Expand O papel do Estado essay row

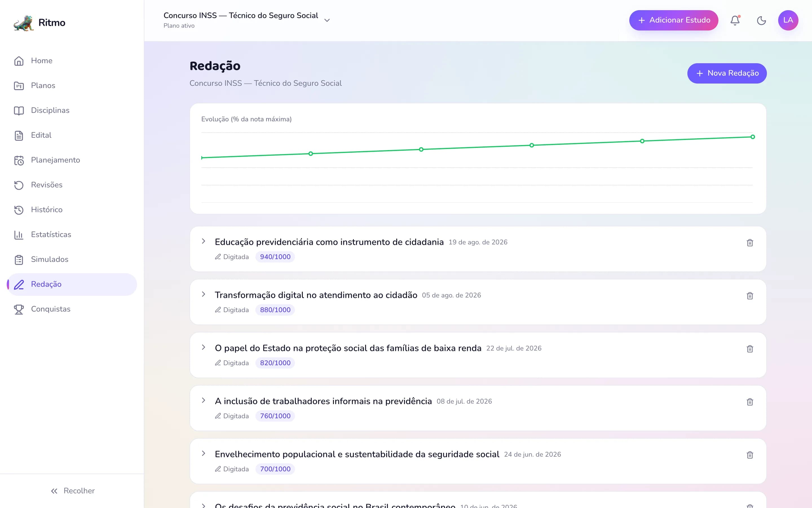(x=203, y=347)
